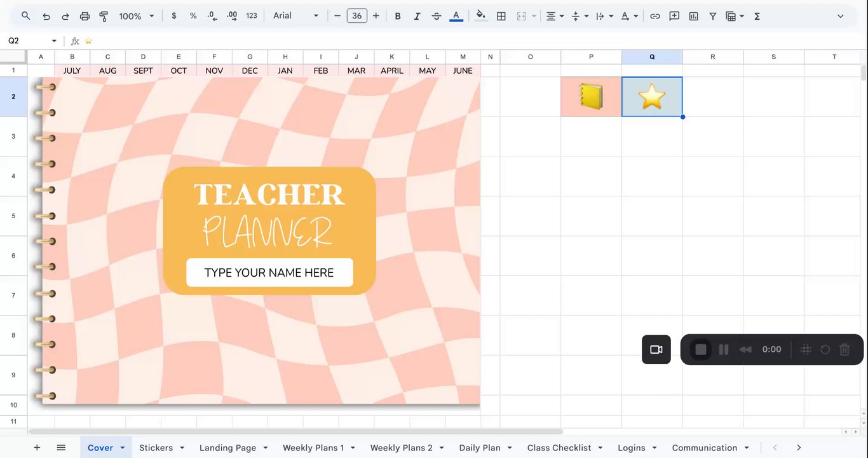868x458 pixels.
Task: Open the search menus magnifier tool
Action: tap(25, 16)
